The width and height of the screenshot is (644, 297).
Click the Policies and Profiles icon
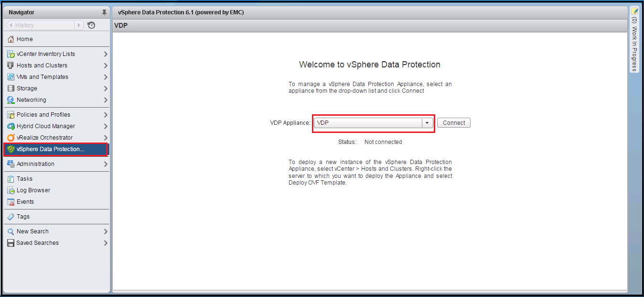[x=11, y=115]
